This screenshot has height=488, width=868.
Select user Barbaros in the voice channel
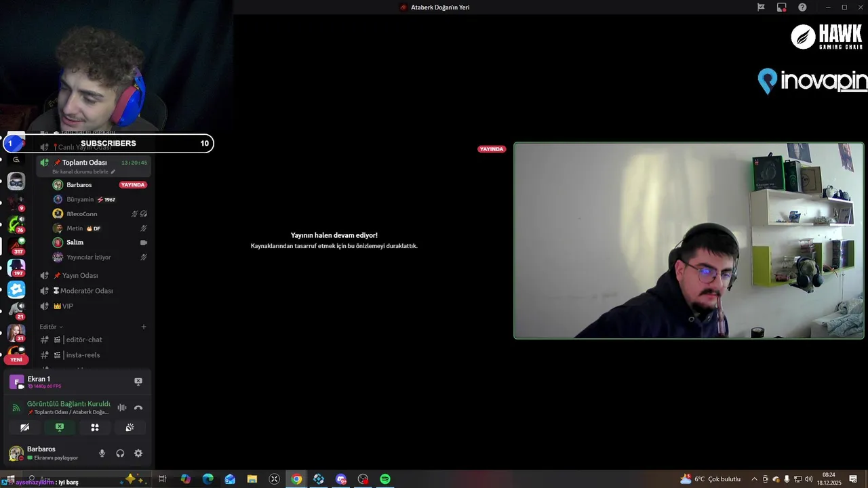pyautogui.click(x=79, y=185)
